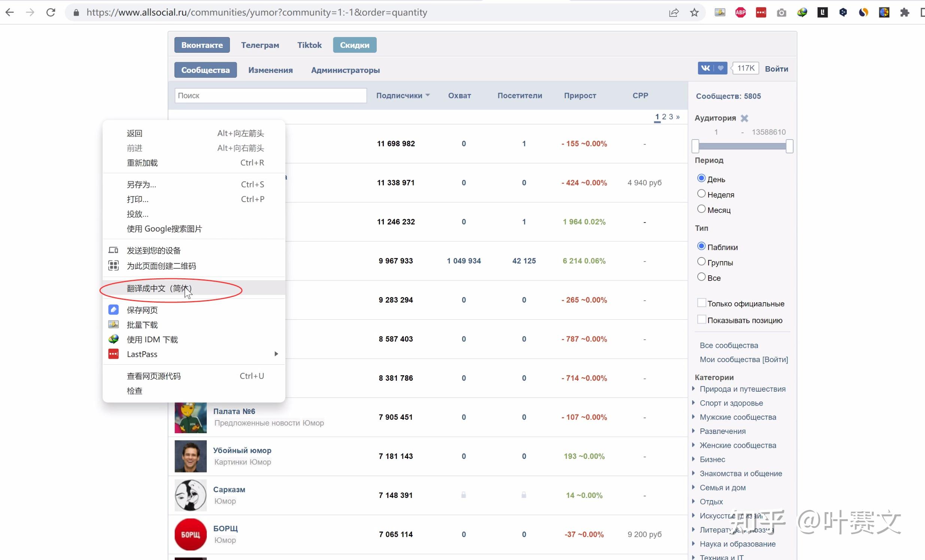The width and height of the screenshot is (925, 560).
Task: Enable Только официальные checkbox
Action: click(701, 303)
